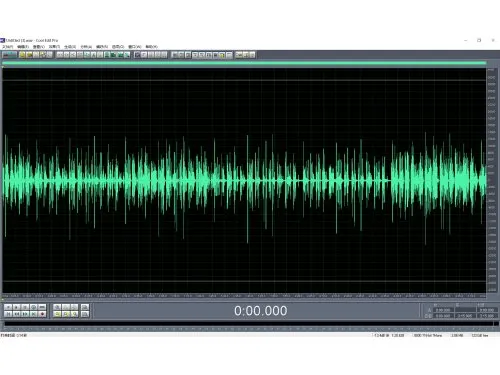Viewport: 500px width, 375px height.
Task: Zoom in horizontally with magnifier icon
Action: coord(57,307)
